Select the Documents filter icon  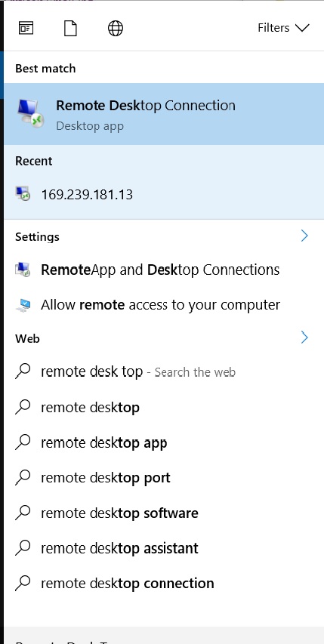coord(71,29)
